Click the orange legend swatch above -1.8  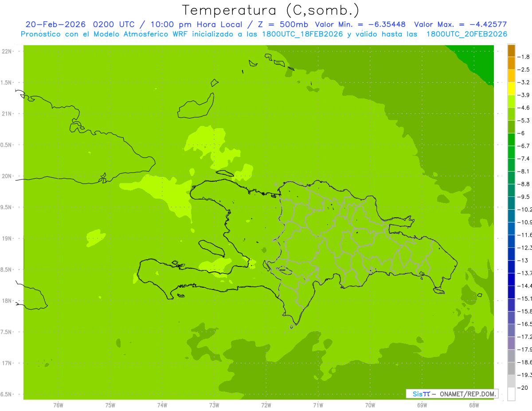tap(511, 51)
